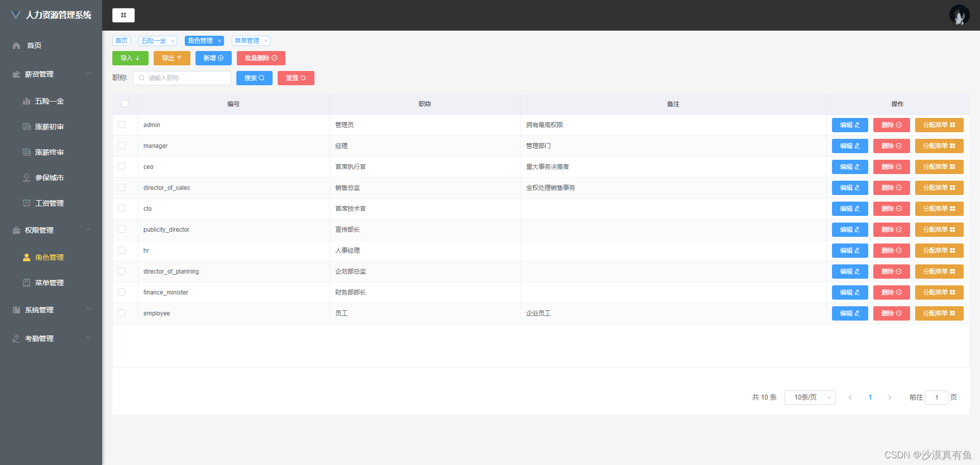Click 编辑 for the admin row
This screenshot has height=465, width=980.
click(850, 125)
